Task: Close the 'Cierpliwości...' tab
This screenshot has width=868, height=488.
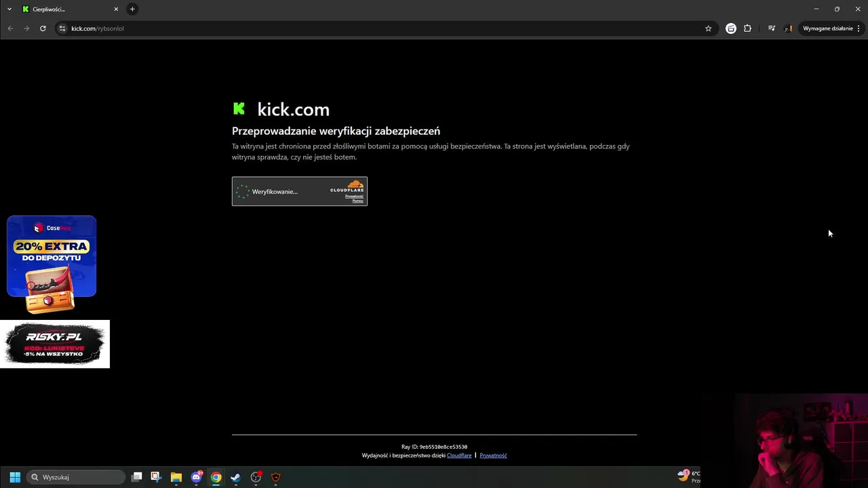Action: [116, 9]
